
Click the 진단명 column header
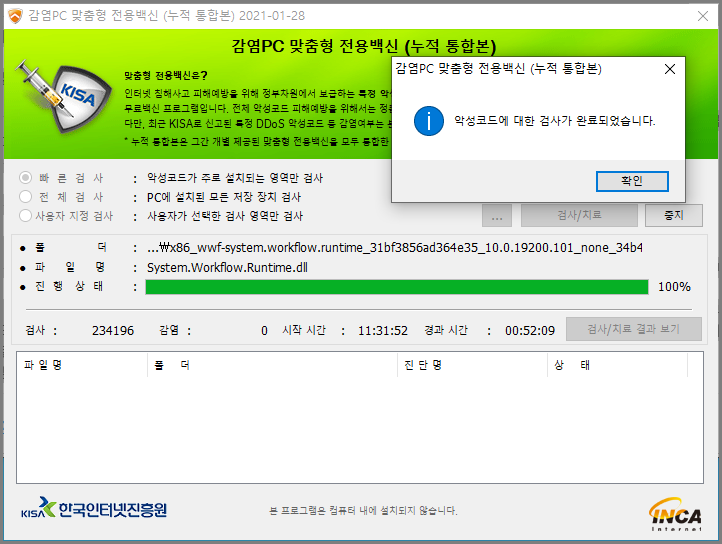[x=472, y=365]
